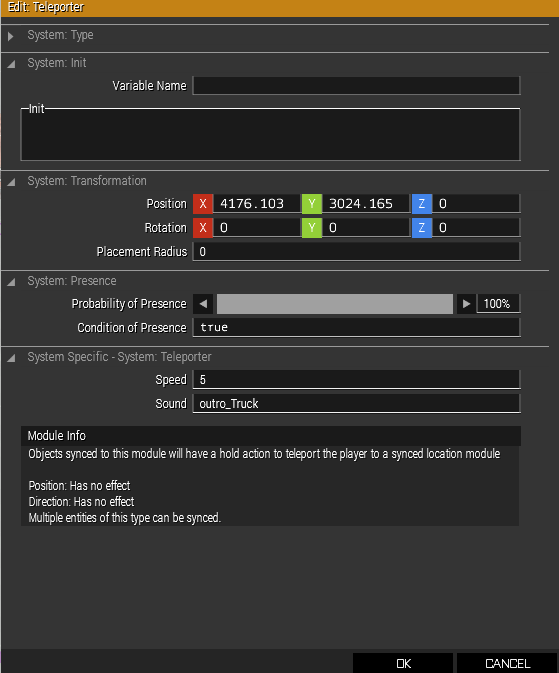Click the green Y icon for Rotation
This screenshot has width=559, height=673.
click(312, 228)
